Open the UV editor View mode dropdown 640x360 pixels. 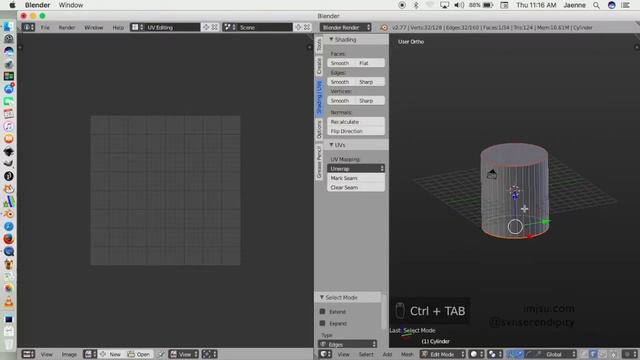coord(184,354)
